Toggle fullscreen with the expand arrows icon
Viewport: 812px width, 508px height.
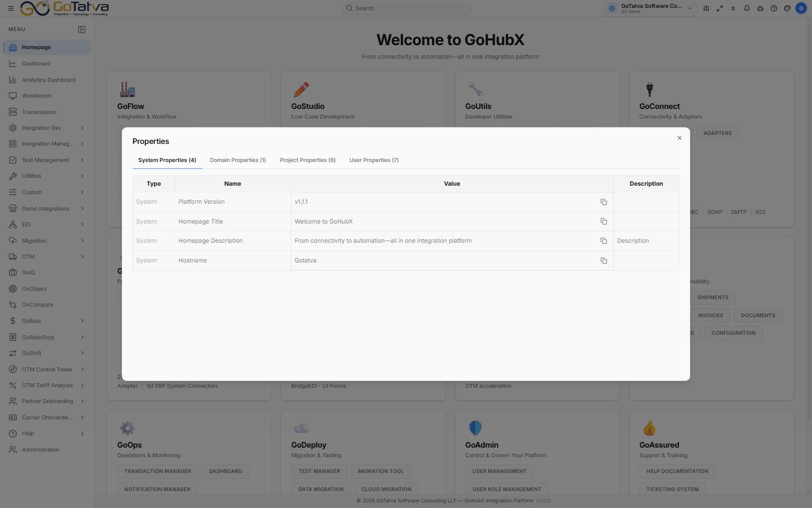(720, 8)
